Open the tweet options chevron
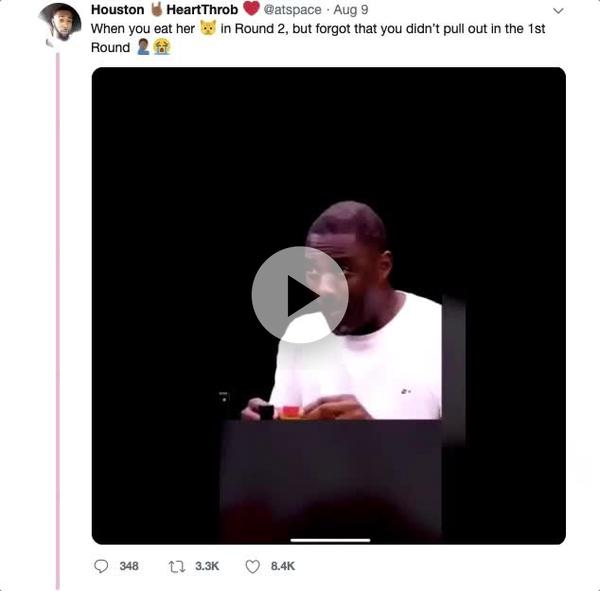The width and height of the screenshot is (600, 591). pos(558,11)
